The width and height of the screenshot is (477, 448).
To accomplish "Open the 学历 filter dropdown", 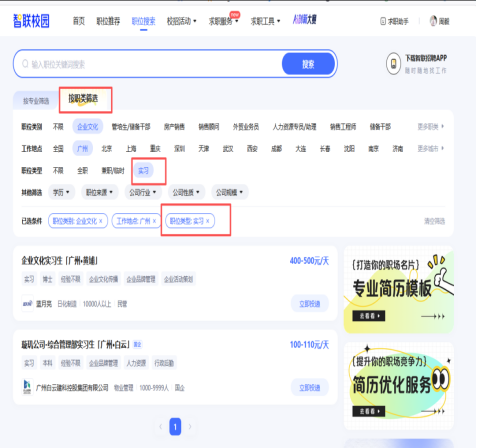I will point(61,192).
